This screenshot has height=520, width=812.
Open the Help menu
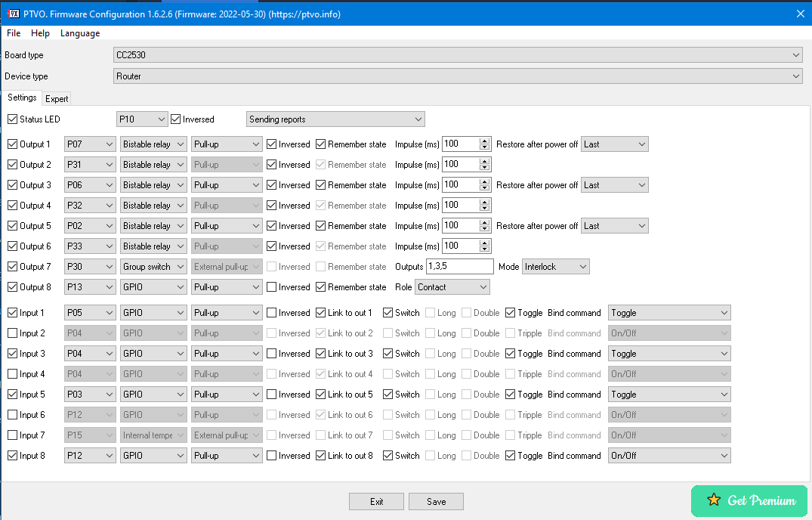coord(40,33)
